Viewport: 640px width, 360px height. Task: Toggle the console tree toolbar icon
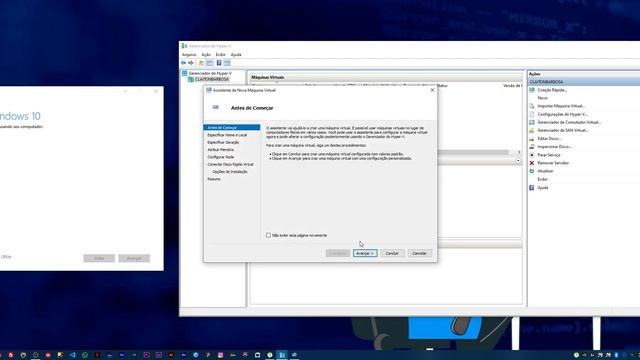click(x=209, y=63)
